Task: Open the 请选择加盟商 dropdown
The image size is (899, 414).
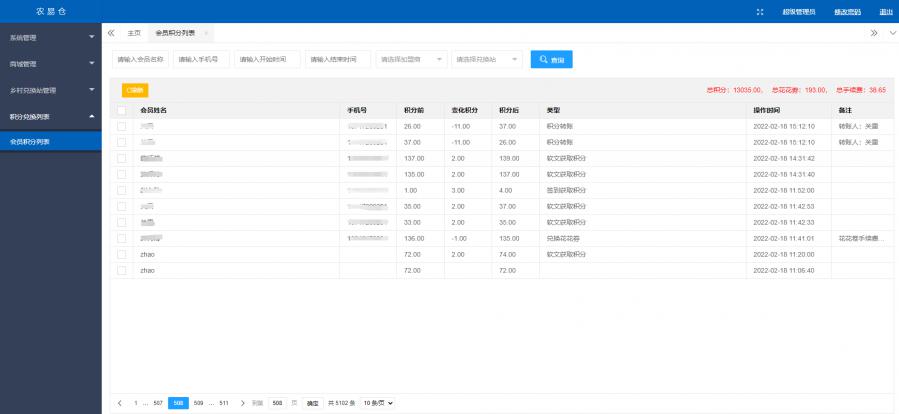Action: [411, 60]
